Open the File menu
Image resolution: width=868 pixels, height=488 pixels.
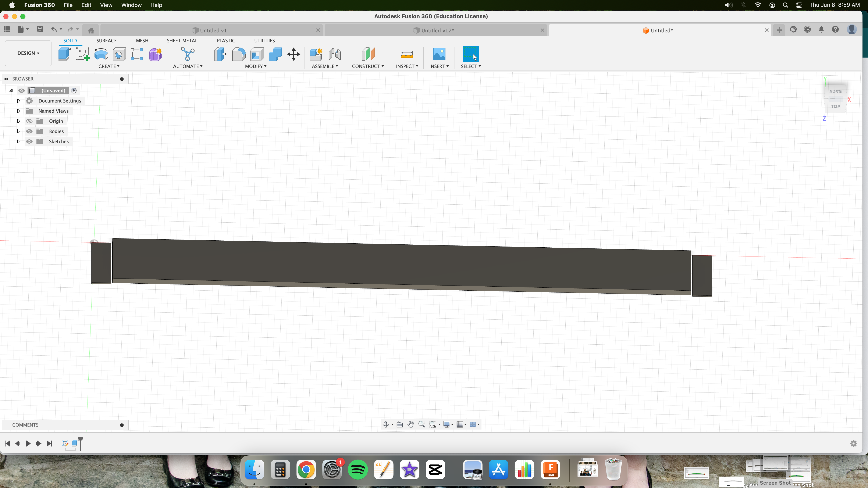(68, 5)
